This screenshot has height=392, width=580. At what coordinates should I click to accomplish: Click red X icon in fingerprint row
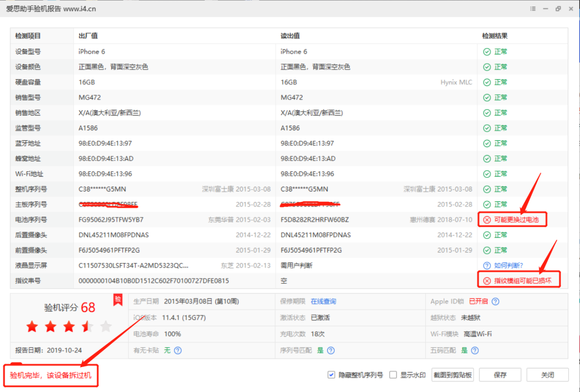tap(487, 281)
